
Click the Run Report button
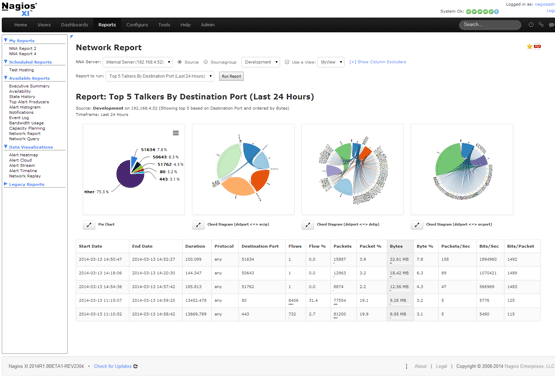231,76
